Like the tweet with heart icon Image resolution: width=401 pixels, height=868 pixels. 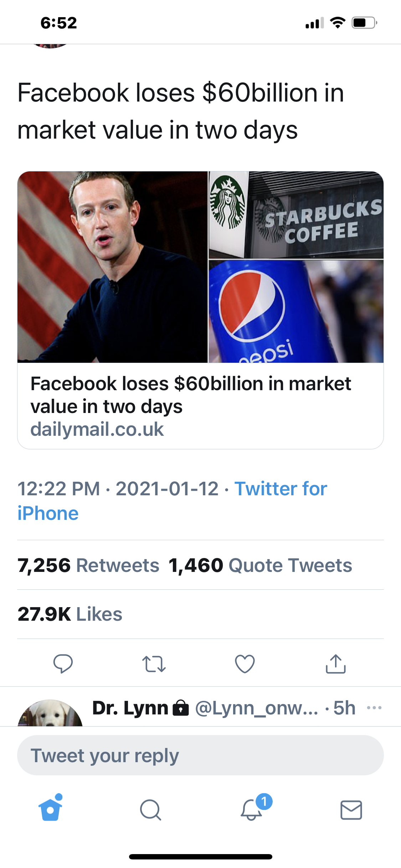[x=245, y=664]
